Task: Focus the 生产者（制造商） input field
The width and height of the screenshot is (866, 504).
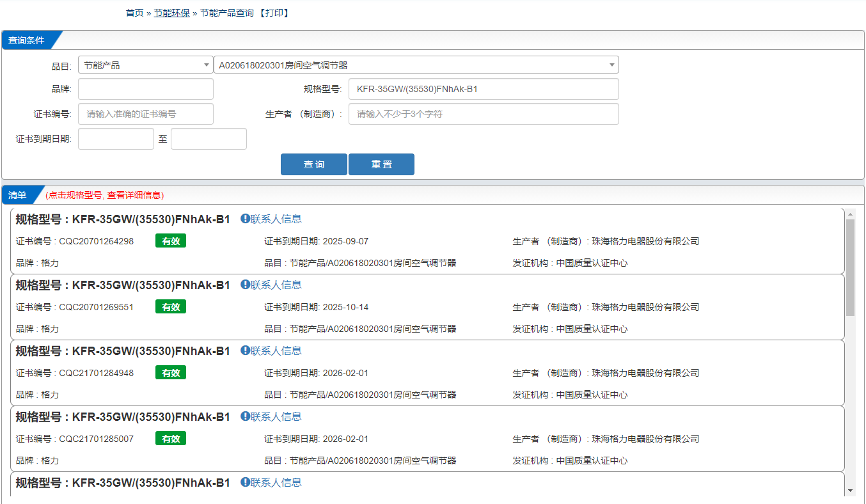Action: click(484, 114)
